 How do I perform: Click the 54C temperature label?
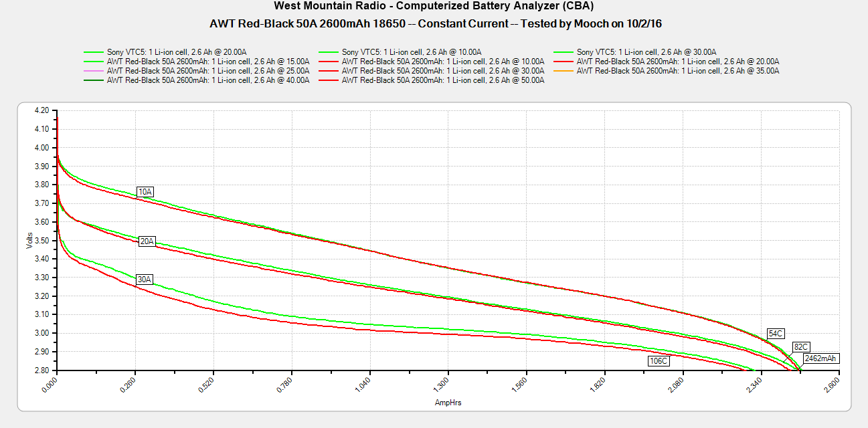[x=776, y=333]
